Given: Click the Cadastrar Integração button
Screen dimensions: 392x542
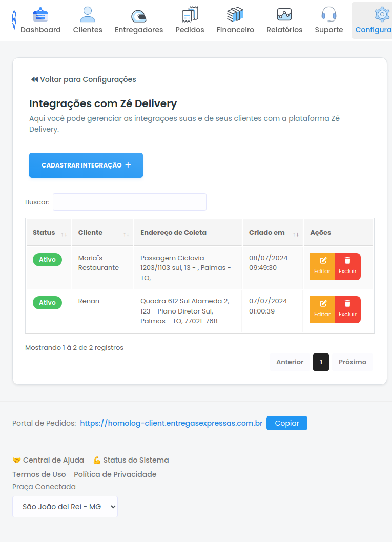Looking at the screenshot, I should point(86,165).
